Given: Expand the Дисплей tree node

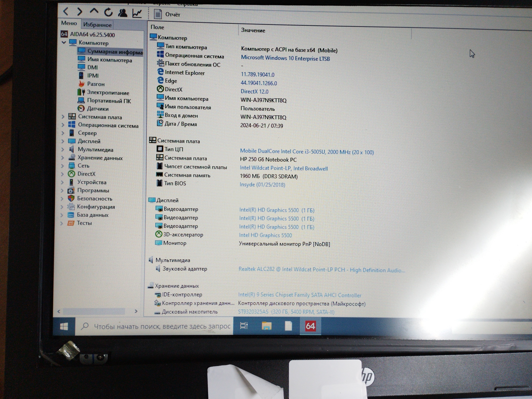Looking at the screenshot, I should (x=63, y=141).
